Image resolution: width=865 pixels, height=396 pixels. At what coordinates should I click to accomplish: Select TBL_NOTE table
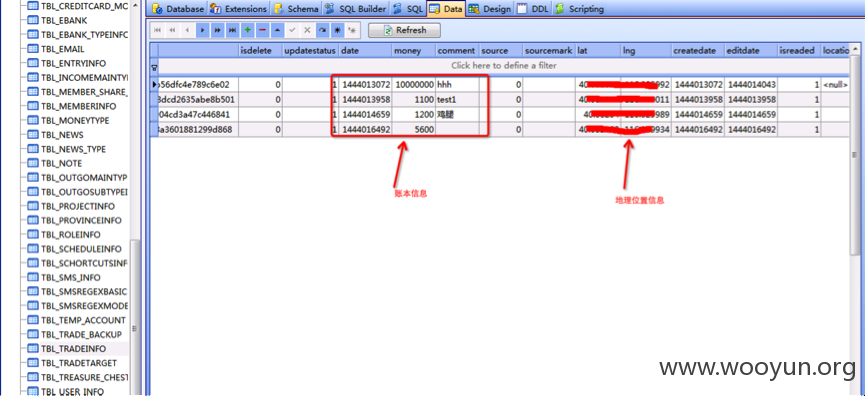(62, 163)
